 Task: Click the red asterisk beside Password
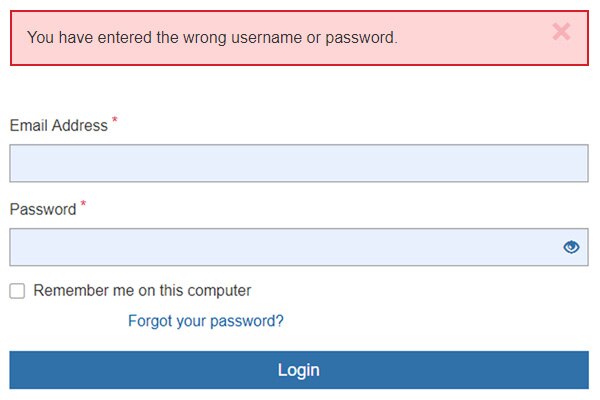tap(83, 205)
